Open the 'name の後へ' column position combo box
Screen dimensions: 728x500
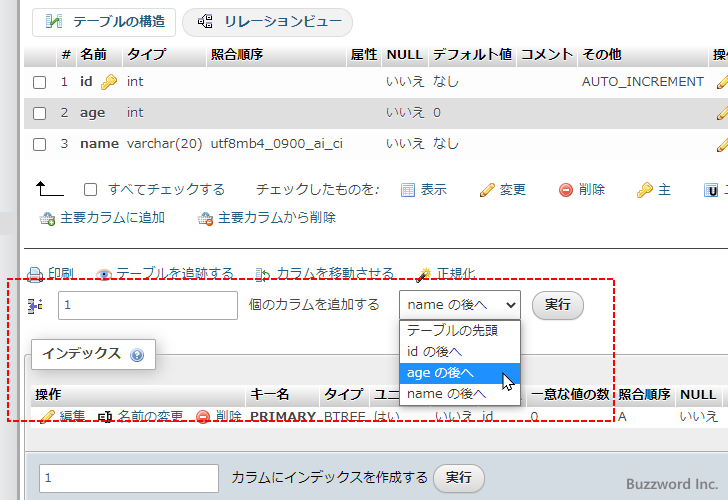pyautogui.click(x=460, y=305)
